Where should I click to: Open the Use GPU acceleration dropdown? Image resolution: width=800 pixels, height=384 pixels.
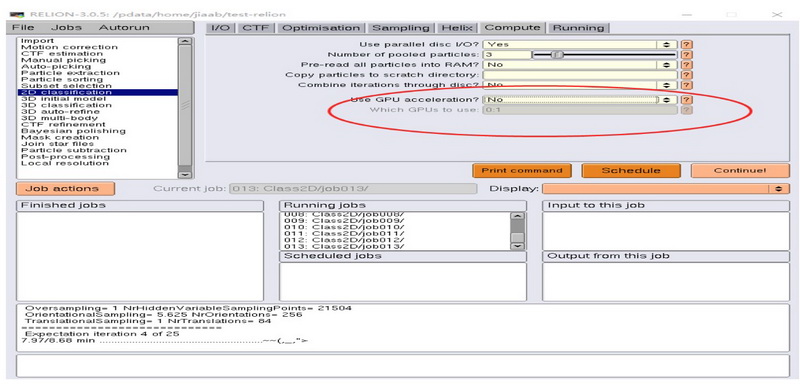[x=580, y=100]
